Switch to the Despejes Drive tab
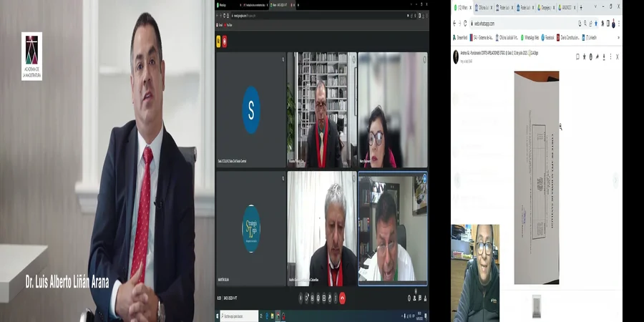The image size is (644, 322). 546,7
